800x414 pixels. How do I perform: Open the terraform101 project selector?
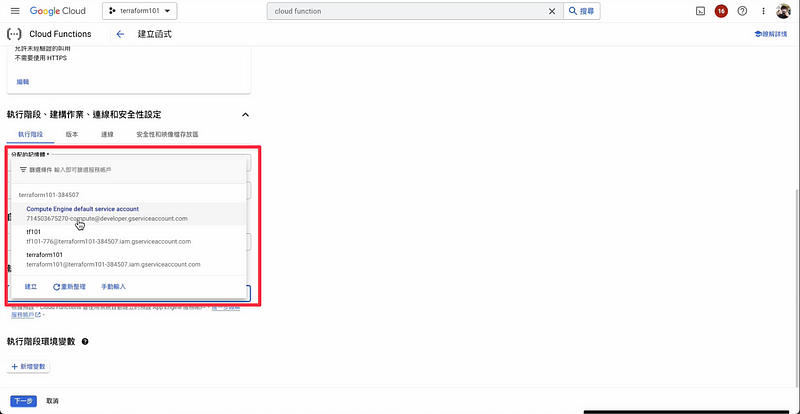(139, 11)
